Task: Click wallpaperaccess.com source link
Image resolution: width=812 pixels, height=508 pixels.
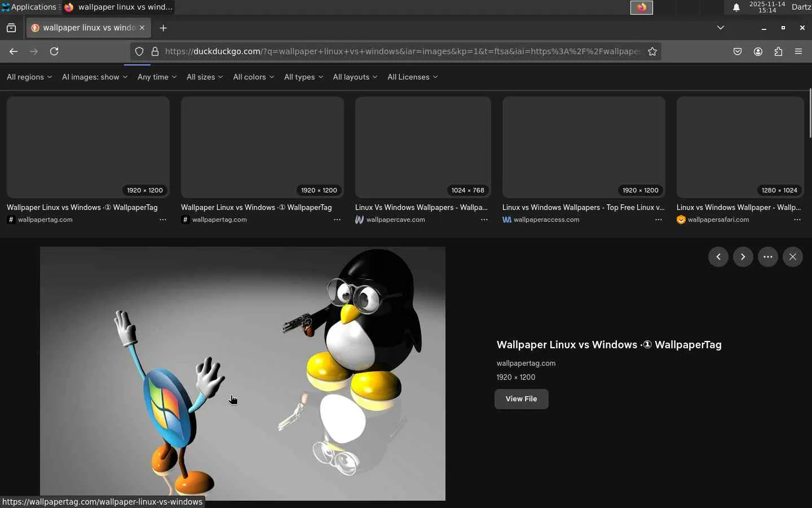Action: click(x=546, y=220)
